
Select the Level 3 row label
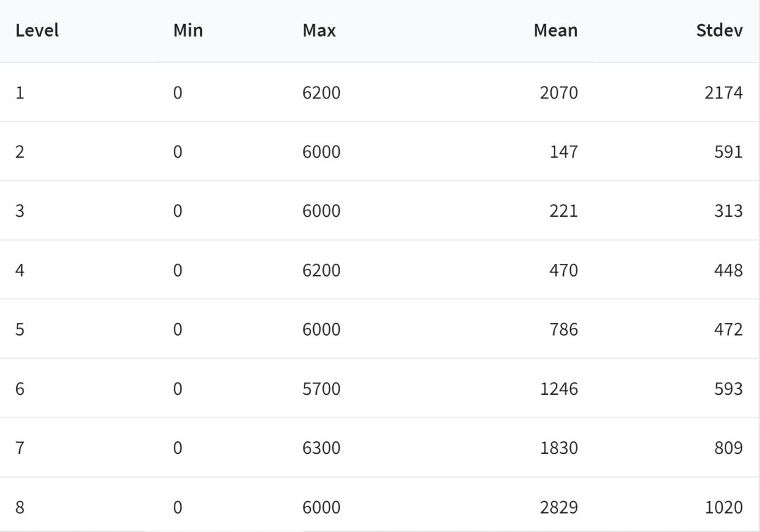pyautogui.click(x=20, y=210)
